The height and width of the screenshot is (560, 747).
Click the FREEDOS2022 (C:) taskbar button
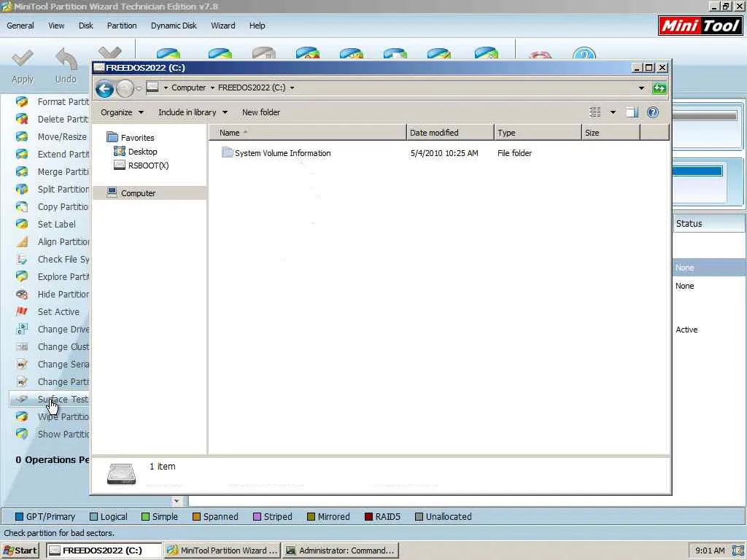(104, 551)
